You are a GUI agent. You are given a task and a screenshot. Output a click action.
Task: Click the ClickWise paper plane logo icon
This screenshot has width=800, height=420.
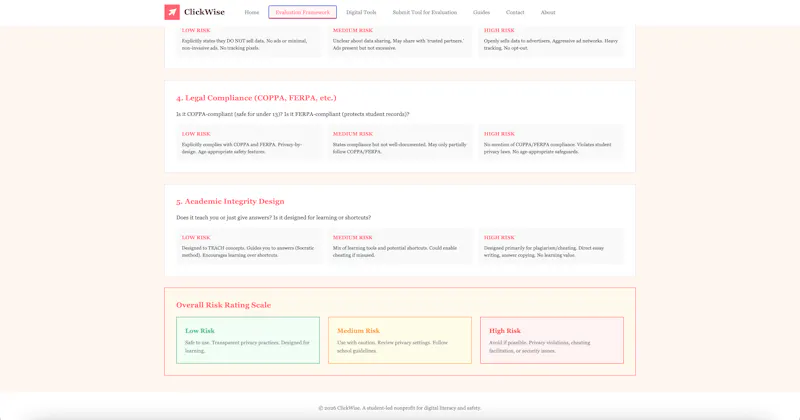coord(172,12)
